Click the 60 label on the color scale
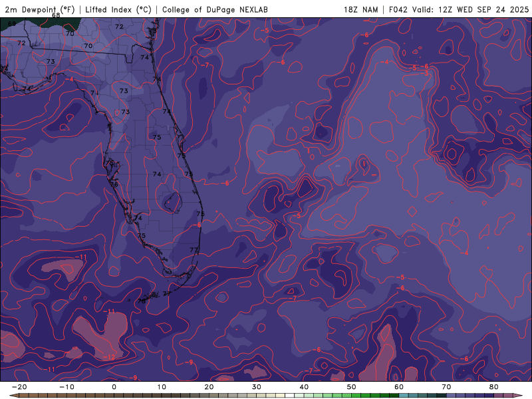This screenshot has width=532, height=399. (399, 387)
